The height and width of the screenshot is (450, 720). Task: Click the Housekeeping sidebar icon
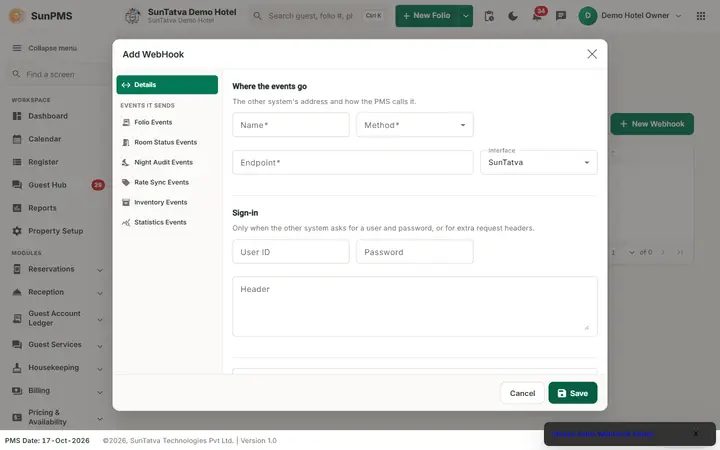17,367
